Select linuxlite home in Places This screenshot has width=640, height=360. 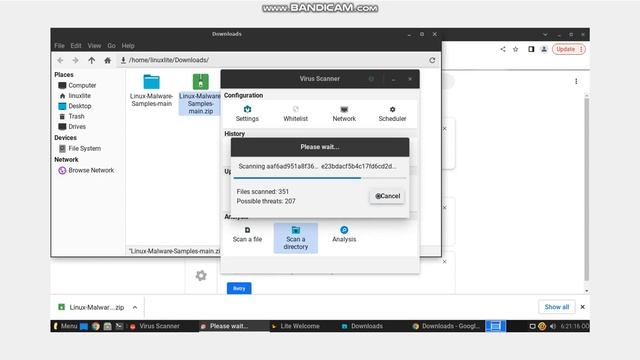pyautogui.click(x=75, y=96)
